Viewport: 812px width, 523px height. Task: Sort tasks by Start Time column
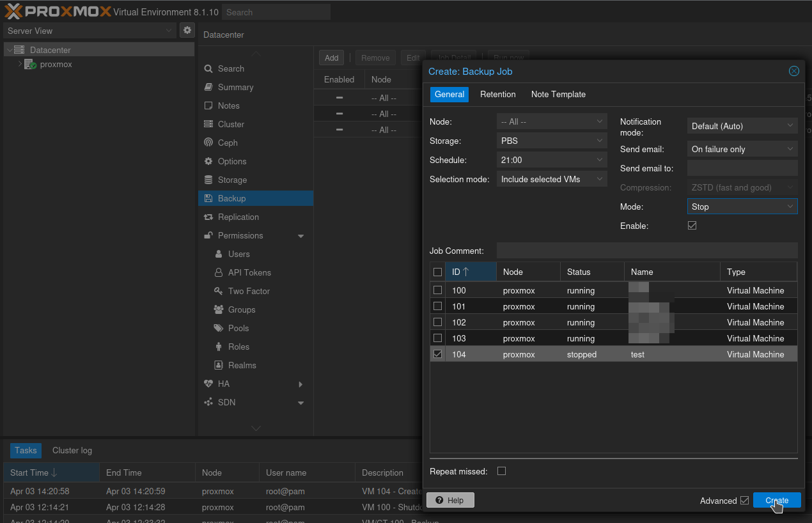pyautogui.click(x=51, y=472)
